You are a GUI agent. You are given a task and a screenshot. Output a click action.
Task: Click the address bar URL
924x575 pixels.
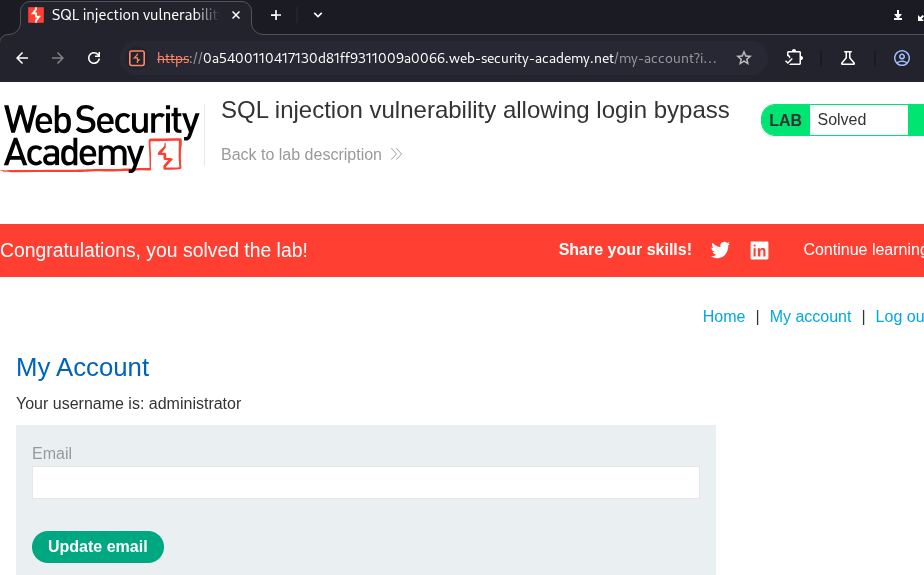436,58
